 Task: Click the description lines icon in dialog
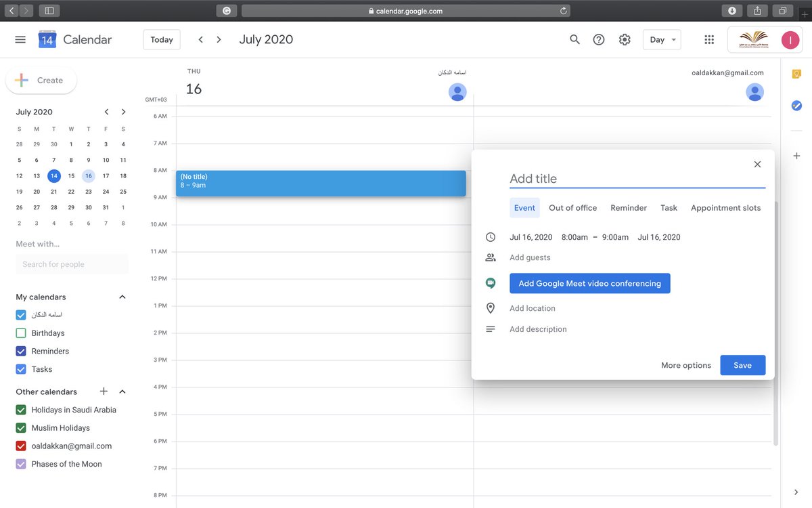coord(491,329)
